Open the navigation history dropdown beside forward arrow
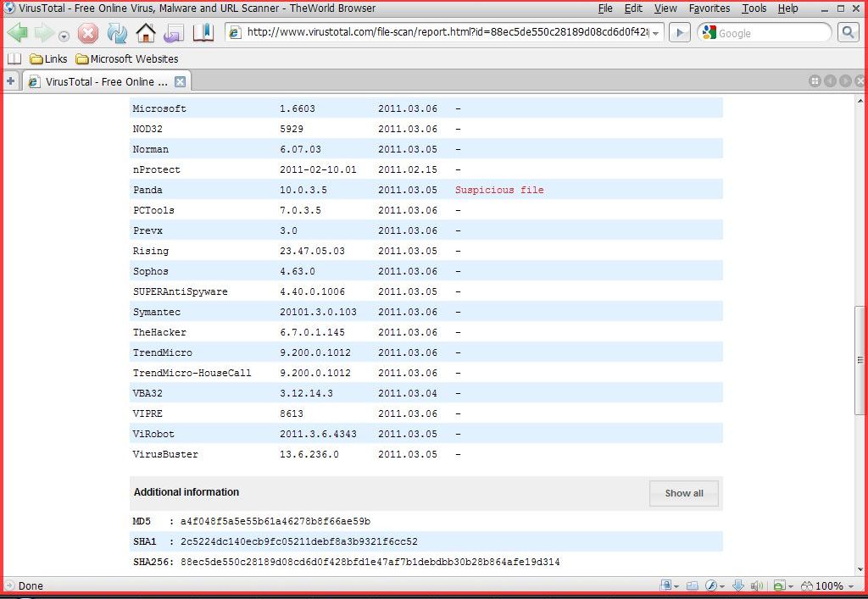 pos(64,36)
